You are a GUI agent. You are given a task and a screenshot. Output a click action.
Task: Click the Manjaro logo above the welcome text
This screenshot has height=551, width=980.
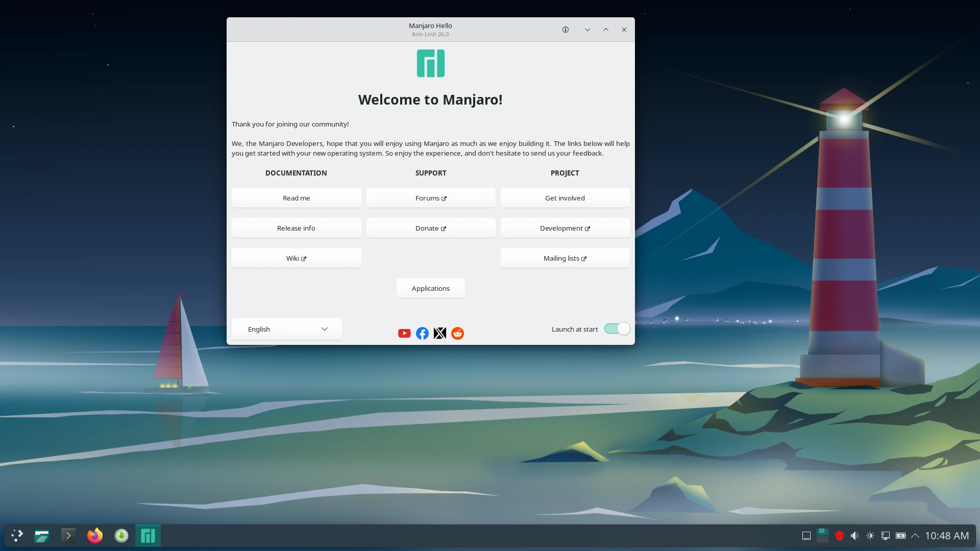[430, 63]
